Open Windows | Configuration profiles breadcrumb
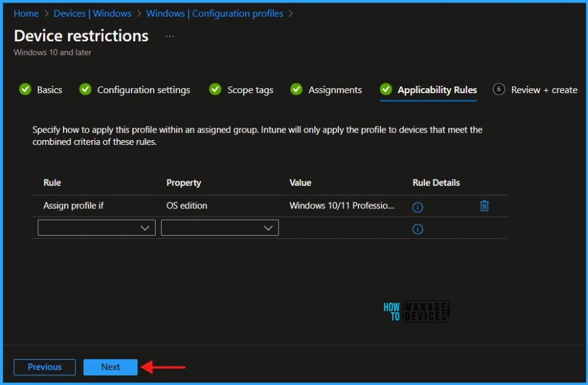The width and height of the screenshot is (588, 385). pos(214,14)
